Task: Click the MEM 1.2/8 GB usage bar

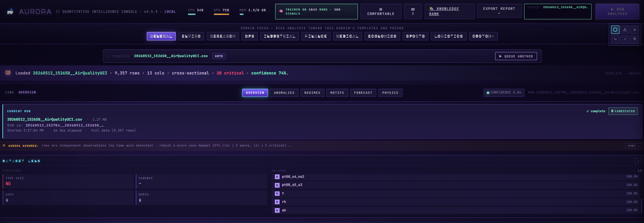Action: (241, 14)
